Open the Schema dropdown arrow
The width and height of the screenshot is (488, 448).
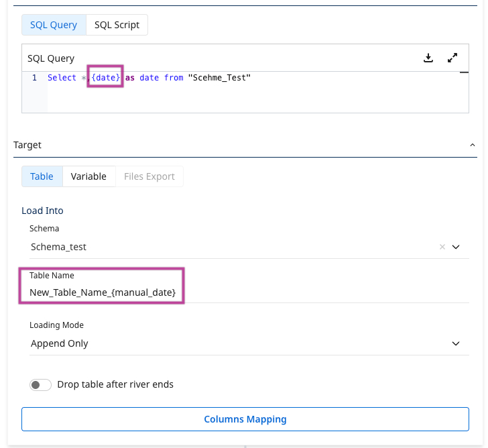click(456, 247)
